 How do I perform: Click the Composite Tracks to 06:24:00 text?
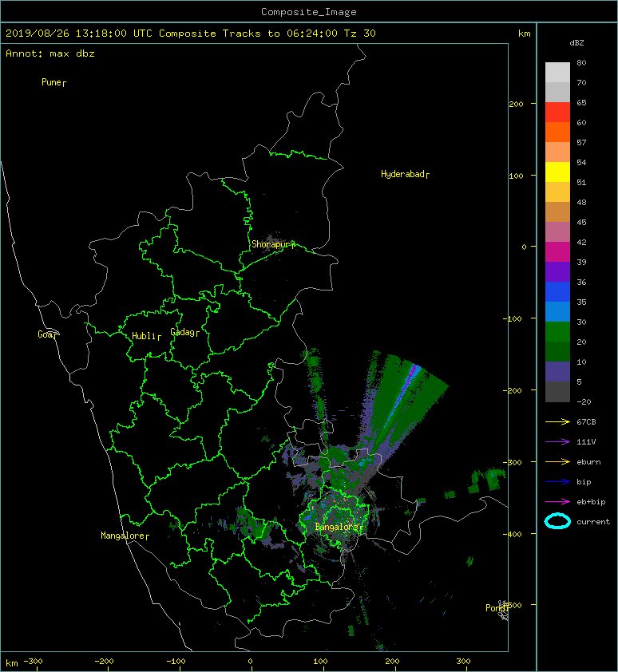click(248, 34)
